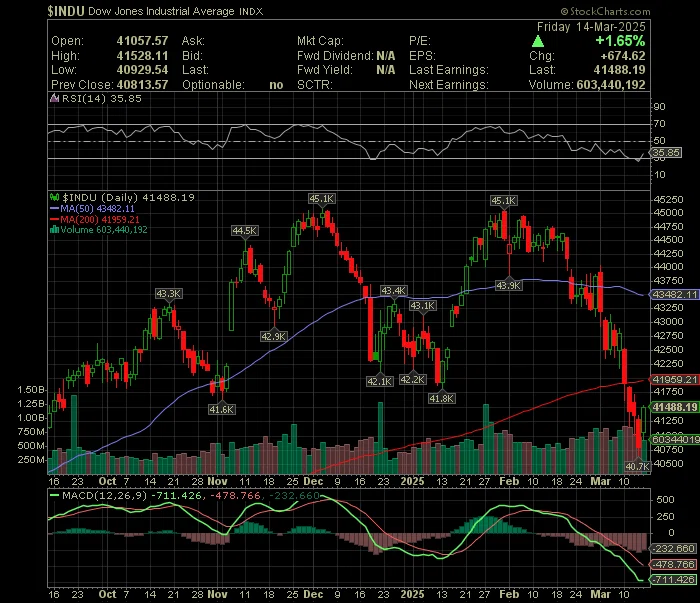
Task: Click the Fwd Yield N/A value
Action: [386, 70]
